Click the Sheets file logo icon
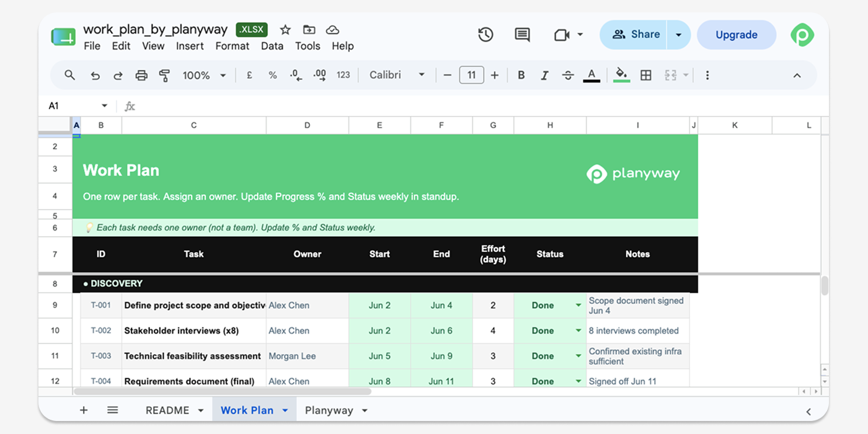868x434 pixels. pos(63,37)
